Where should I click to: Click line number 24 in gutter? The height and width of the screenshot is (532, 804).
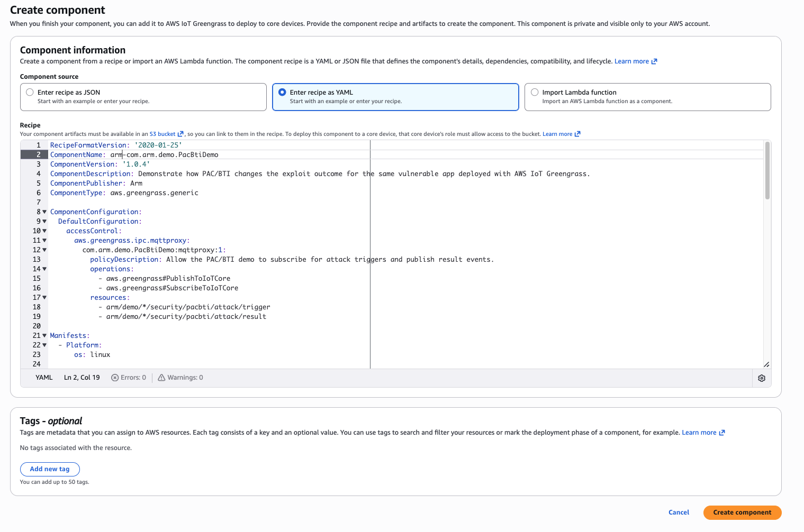tap(37, 364)
